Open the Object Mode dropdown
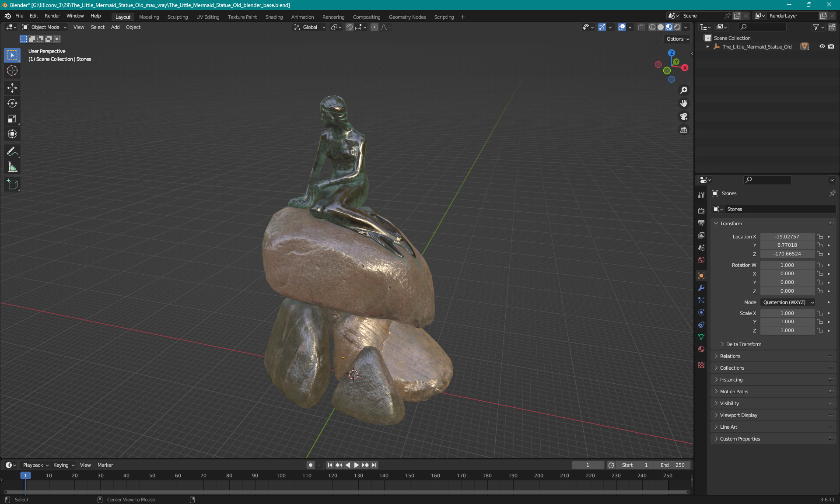The image size is (840, 504). pyautogui.click(x=44, y=27)
